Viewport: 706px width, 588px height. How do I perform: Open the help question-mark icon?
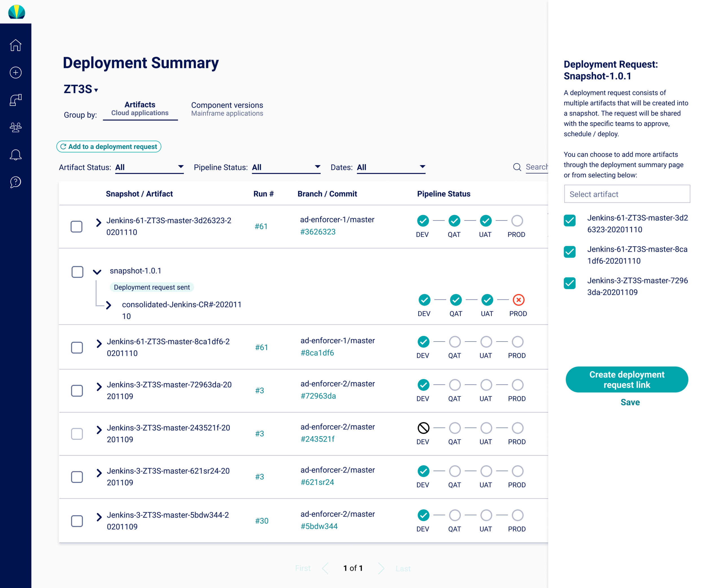[x=16, y=182]
